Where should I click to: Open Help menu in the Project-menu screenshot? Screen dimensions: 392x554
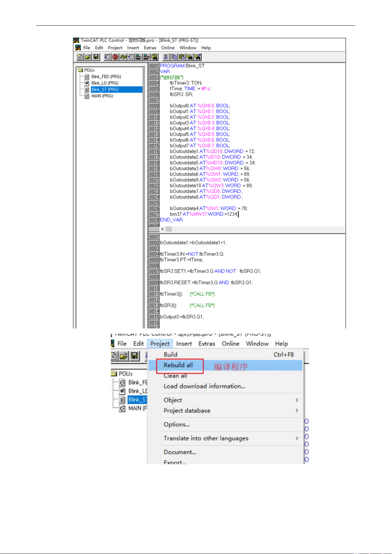coord(282,344)
